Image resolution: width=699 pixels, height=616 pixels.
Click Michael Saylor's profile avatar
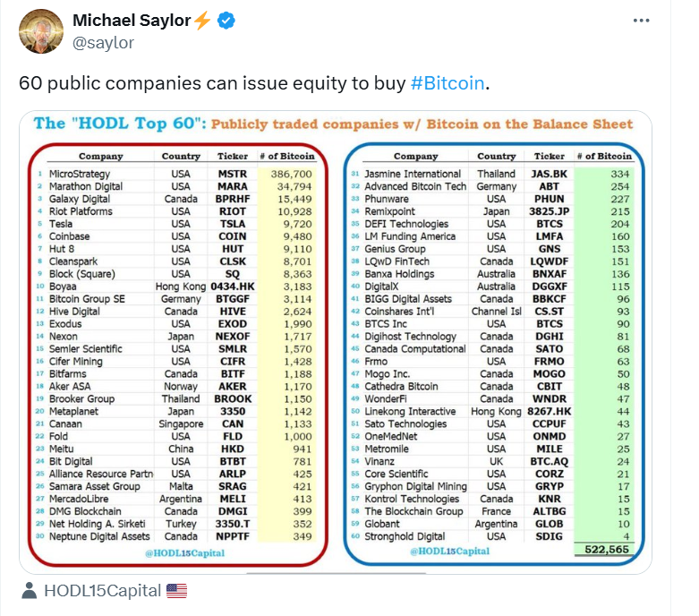click(41, 31)
